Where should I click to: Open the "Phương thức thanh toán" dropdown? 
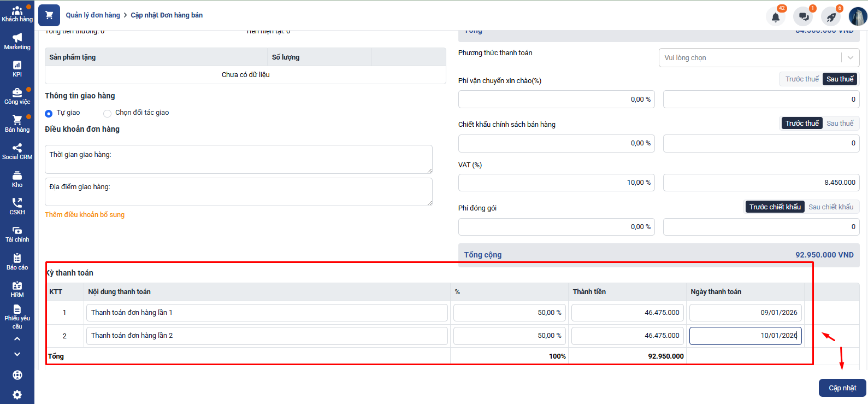pos(758,58)
